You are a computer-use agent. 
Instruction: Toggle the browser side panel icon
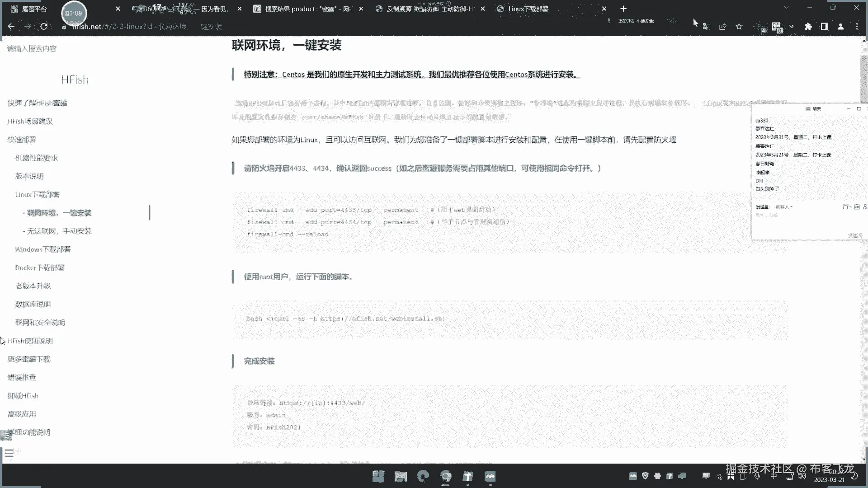pyautogui.click(x=824, y=27)
